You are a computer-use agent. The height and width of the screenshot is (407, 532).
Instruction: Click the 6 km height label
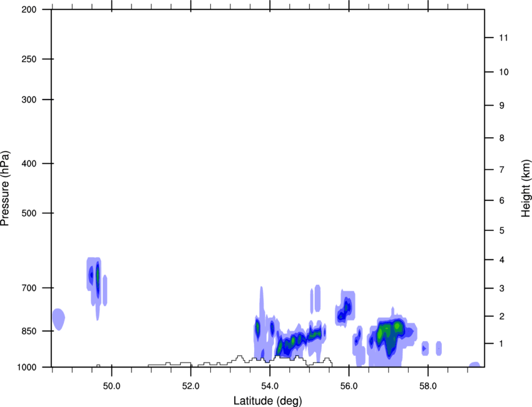tap(502, 200)
